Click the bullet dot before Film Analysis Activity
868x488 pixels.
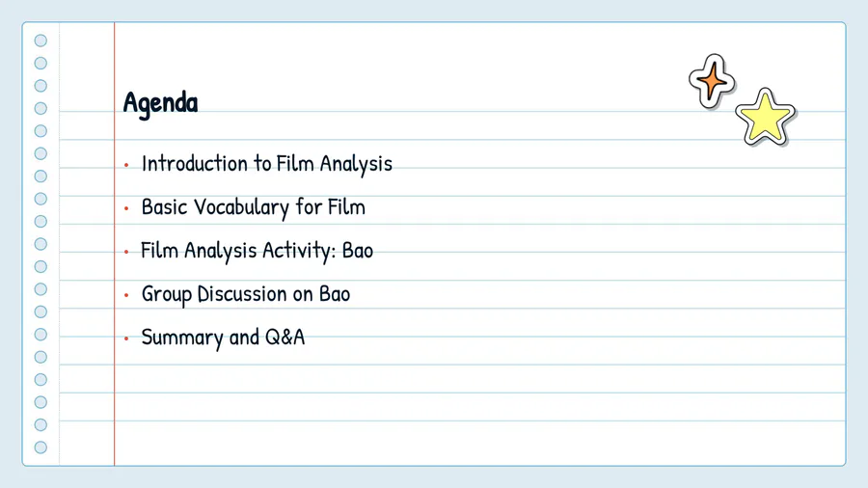point(126,252)
